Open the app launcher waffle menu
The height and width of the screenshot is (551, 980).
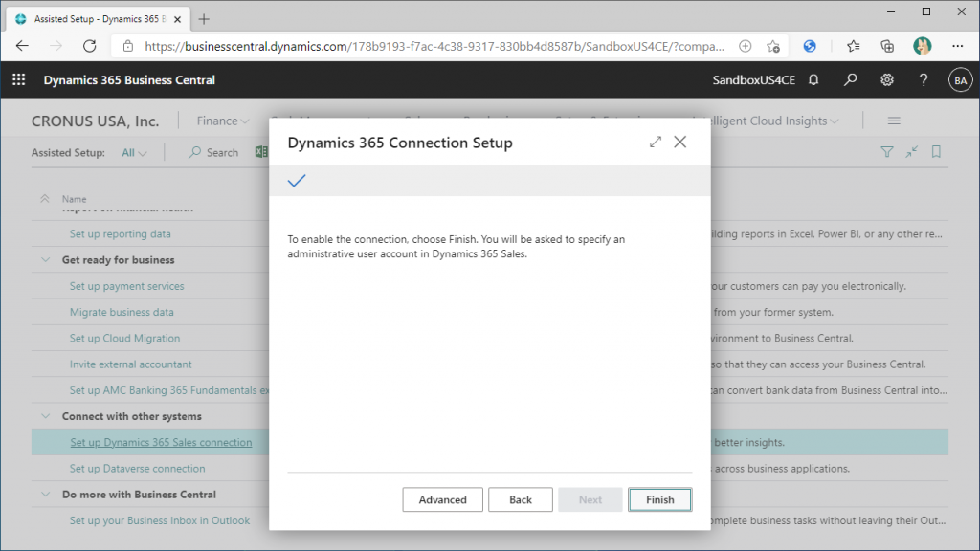click(x=19, y=80)
